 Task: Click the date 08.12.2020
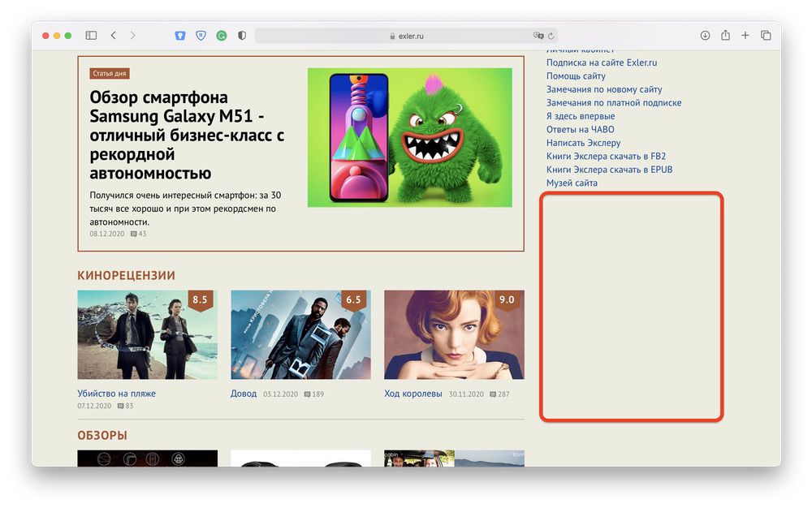(106, 234)
